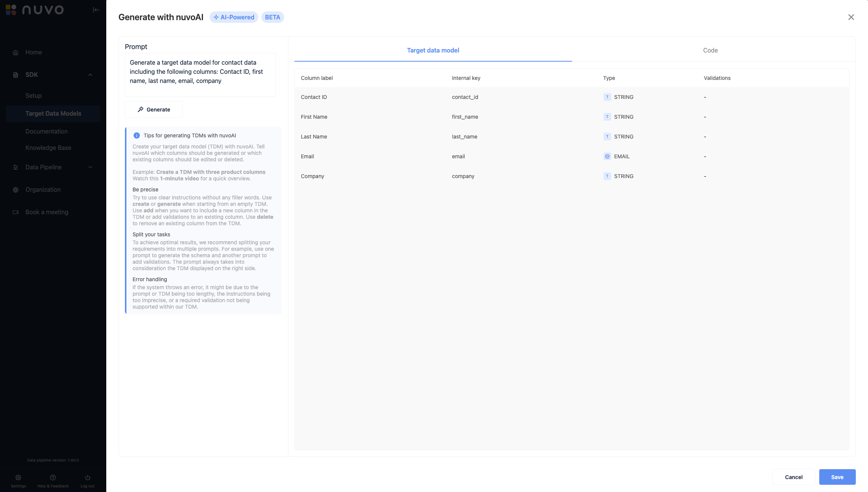Select the Last Name column label
The height and width of the screenshot is (492, 868).
coord(314,137)
